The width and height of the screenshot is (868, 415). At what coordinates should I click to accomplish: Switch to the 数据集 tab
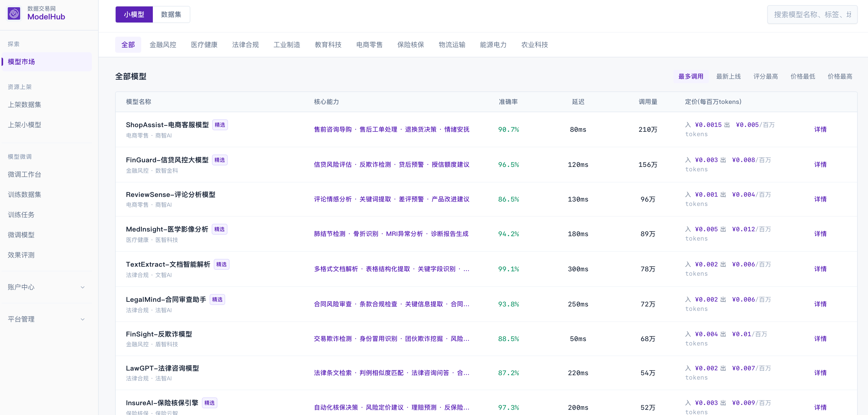click(x=171, y=14)
